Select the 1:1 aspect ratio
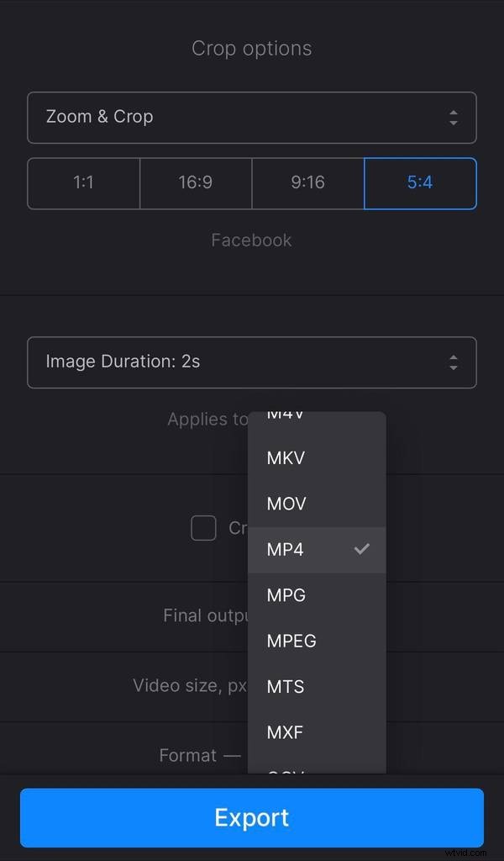Screen dimensions: 504x861 (83, 183)
